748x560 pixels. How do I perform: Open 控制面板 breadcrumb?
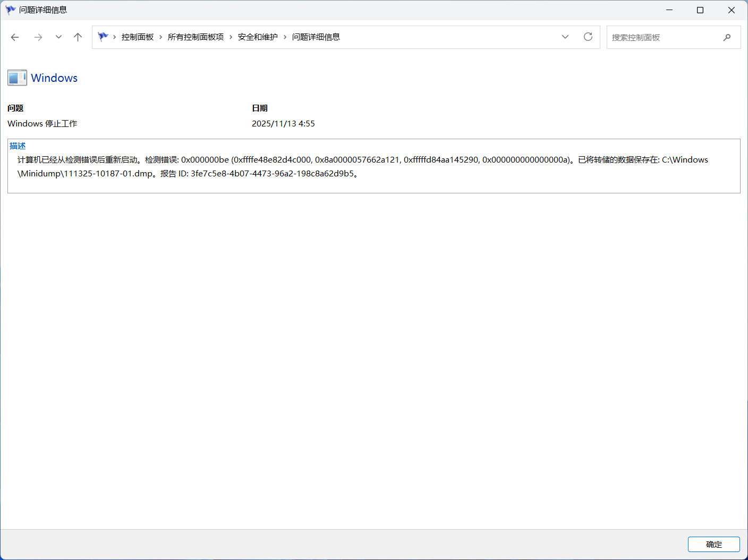(138, 37)
